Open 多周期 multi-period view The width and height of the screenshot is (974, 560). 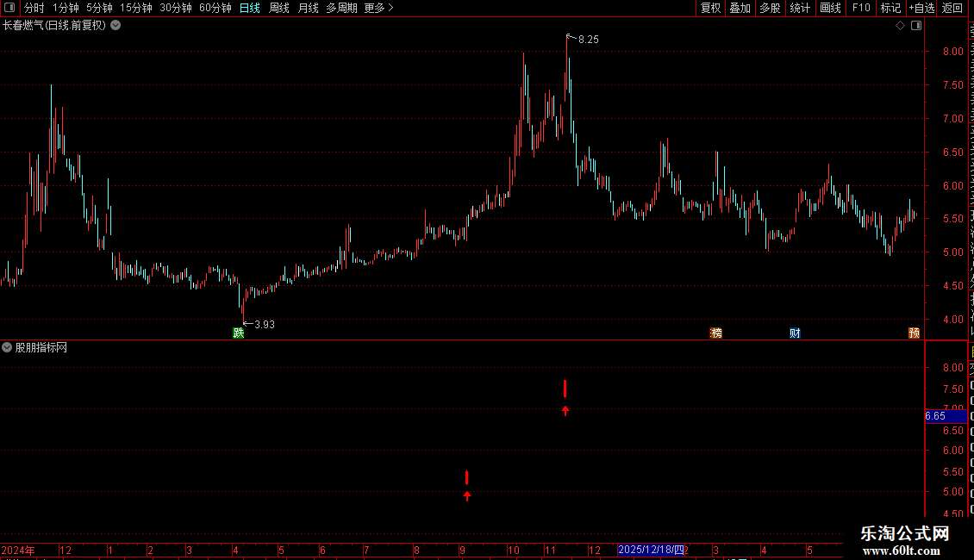[341, 8]
